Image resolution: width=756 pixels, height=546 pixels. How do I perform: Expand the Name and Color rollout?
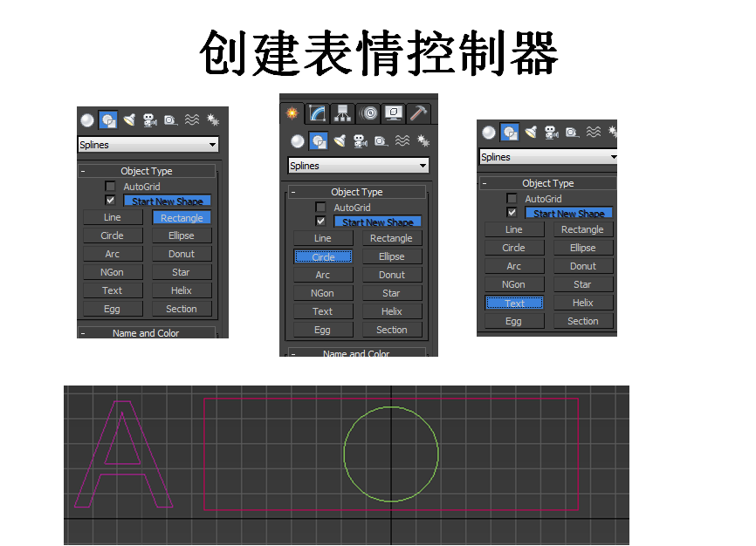point(146,332)
